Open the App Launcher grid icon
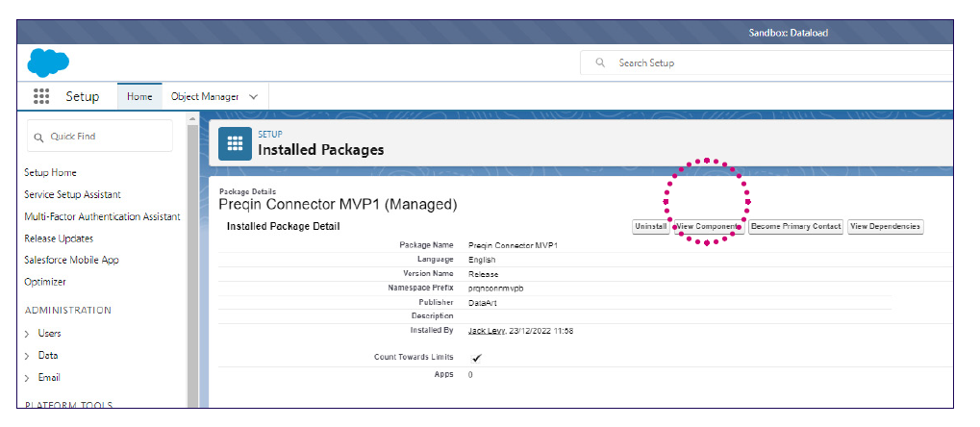 pos(41,96)
